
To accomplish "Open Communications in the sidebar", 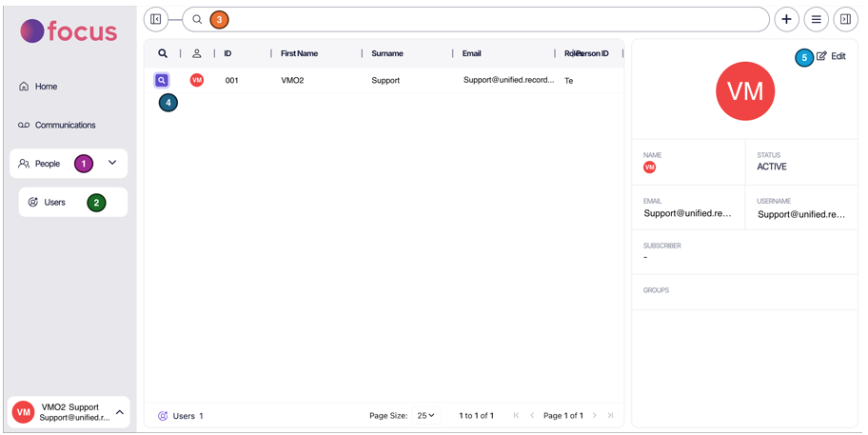I will click(x=65, y=125).
